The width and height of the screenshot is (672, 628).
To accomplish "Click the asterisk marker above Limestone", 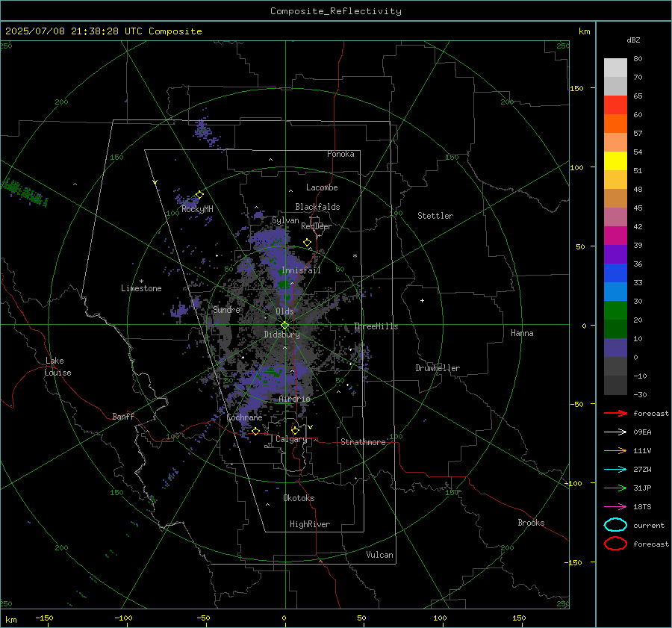I will tap(141, 282).
